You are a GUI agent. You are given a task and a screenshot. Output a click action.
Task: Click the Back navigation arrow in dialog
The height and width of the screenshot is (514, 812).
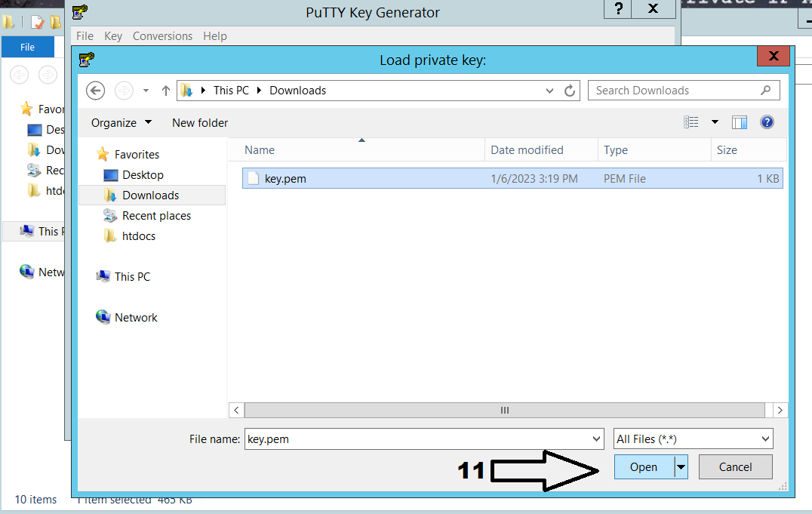click(x=95, y=91)
